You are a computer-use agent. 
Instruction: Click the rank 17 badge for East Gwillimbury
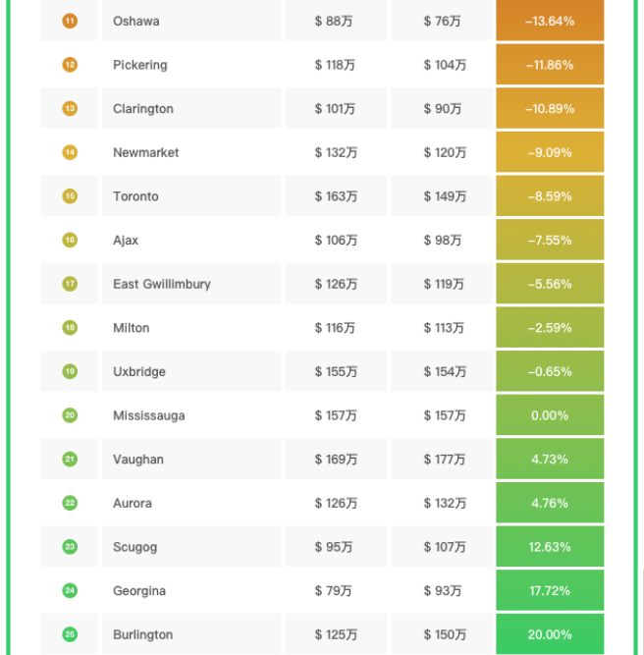[70, 284]
